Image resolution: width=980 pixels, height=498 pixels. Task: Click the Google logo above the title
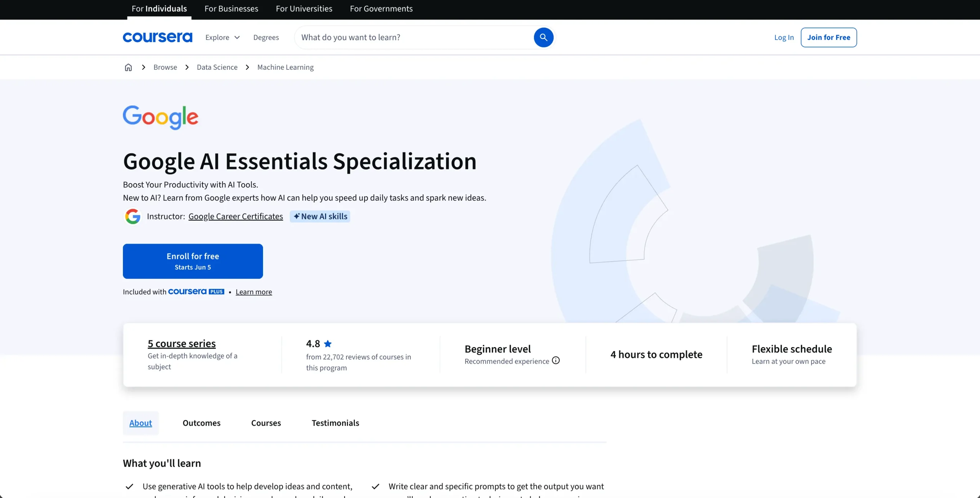point(160,117)
